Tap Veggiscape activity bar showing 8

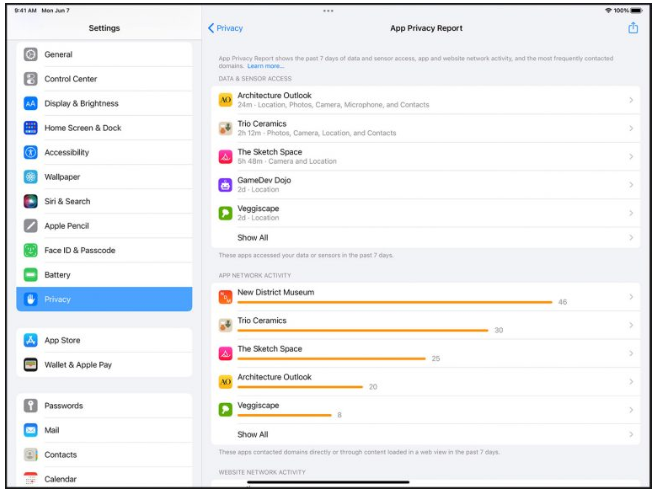pyautogui.click(x=284, y=415)
